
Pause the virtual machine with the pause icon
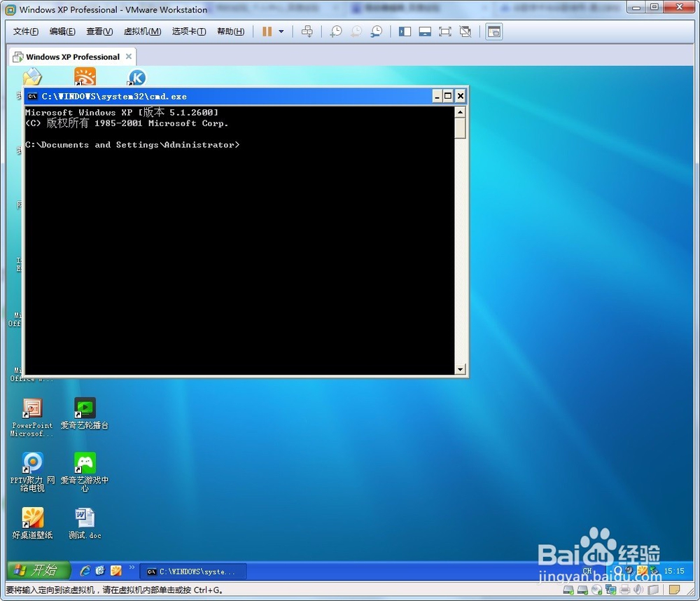coord(267,32)
